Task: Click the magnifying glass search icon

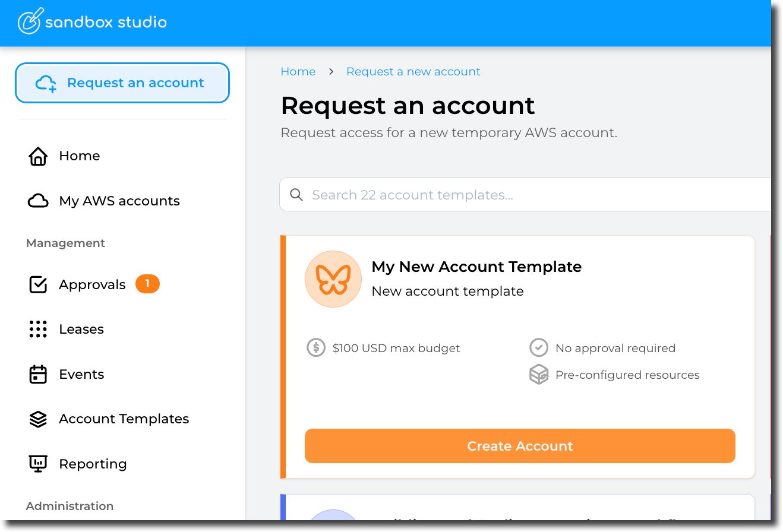Action: click(x=296, y=195)
